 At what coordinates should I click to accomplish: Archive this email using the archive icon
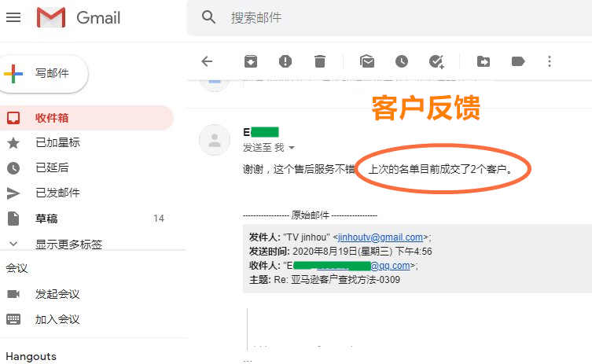[x=249, y=61]
